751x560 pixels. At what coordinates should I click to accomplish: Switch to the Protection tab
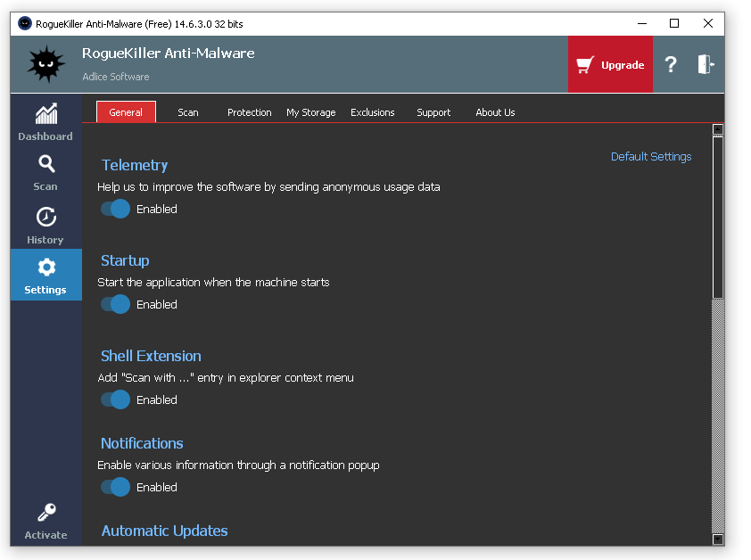(249, 112)
